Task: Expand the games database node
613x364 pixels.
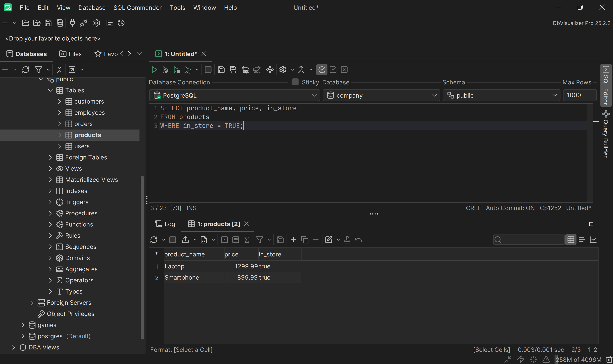Action: [23, 325]
